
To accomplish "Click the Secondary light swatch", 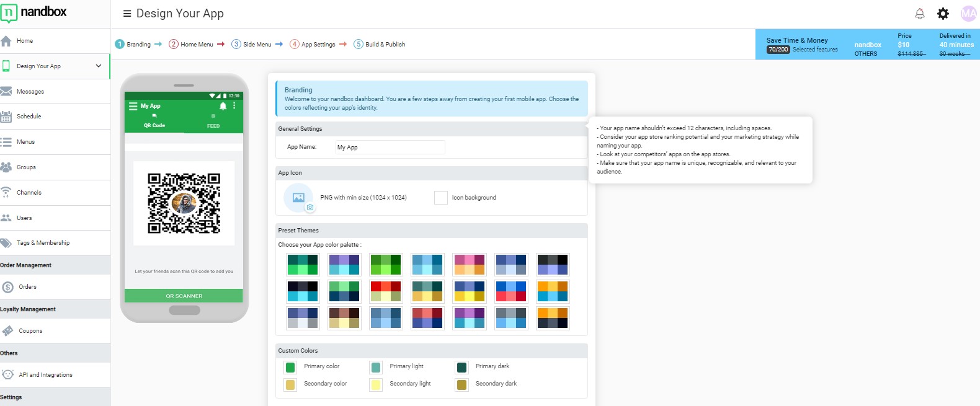I will (x=376, y=385).
